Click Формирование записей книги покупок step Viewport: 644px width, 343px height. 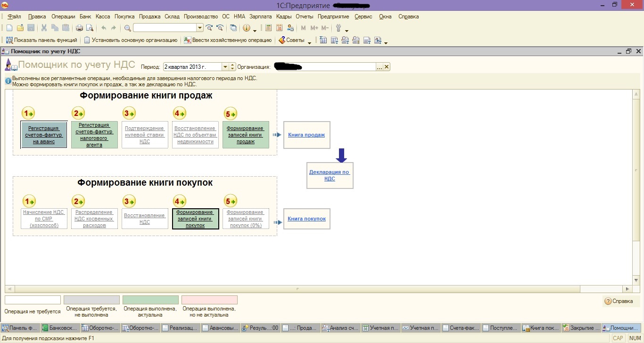195,219
